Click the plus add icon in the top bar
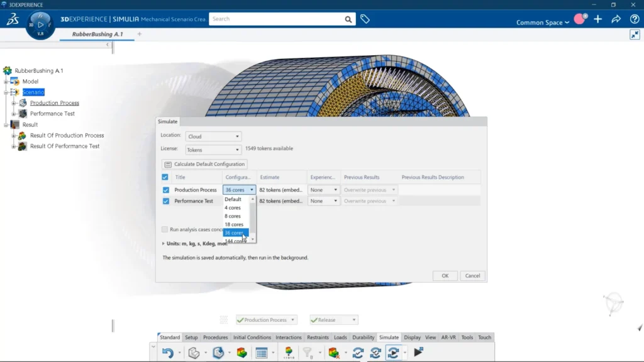644x362 pixels. click(598, 19)
